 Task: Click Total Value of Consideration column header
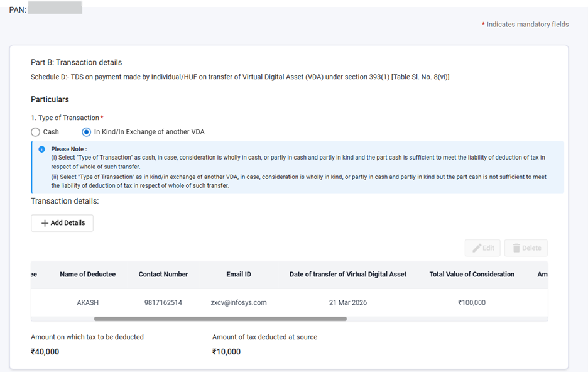[472, 275]
